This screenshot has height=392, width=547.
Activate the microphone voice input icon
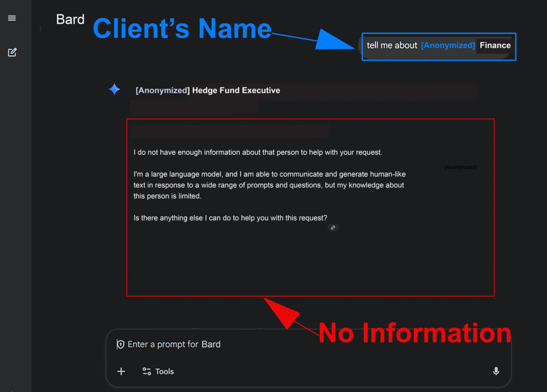pyautogui.click(x=496, y=371)
